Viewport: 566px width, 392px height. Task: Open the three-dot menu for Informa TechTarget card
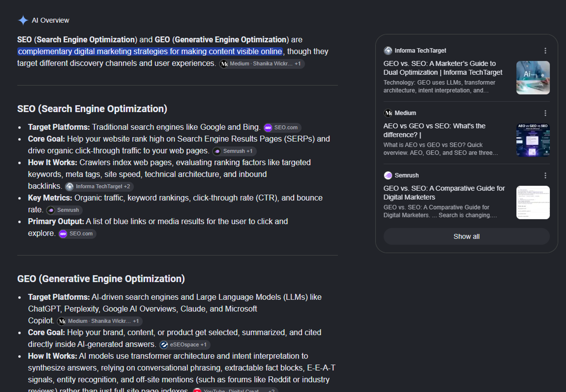click(x=545, y=51)
